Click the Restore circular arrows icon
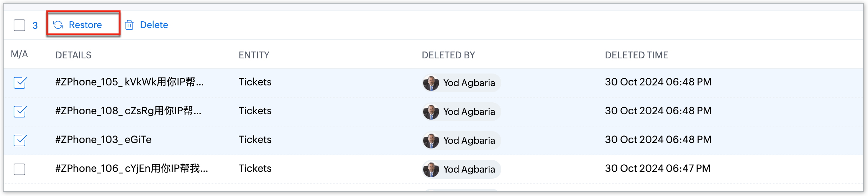The image size is (868, 196). click(58, 25)
